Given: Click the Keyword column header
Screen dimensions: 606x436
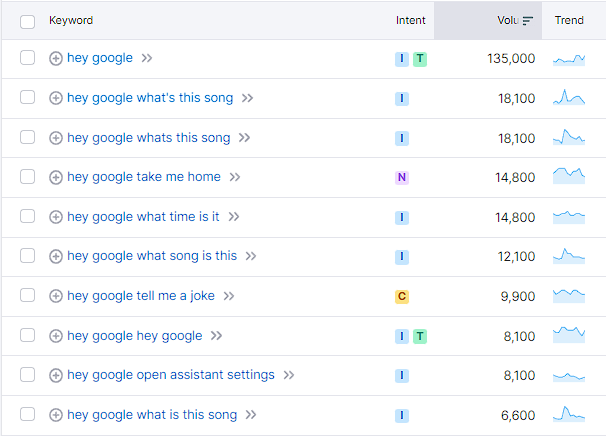Looking at the screenshot, I should click(71, 20).
